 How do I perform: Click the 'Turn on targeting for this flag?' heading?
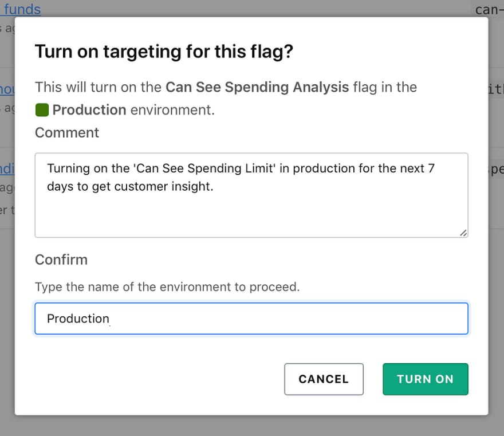[164, 52]
